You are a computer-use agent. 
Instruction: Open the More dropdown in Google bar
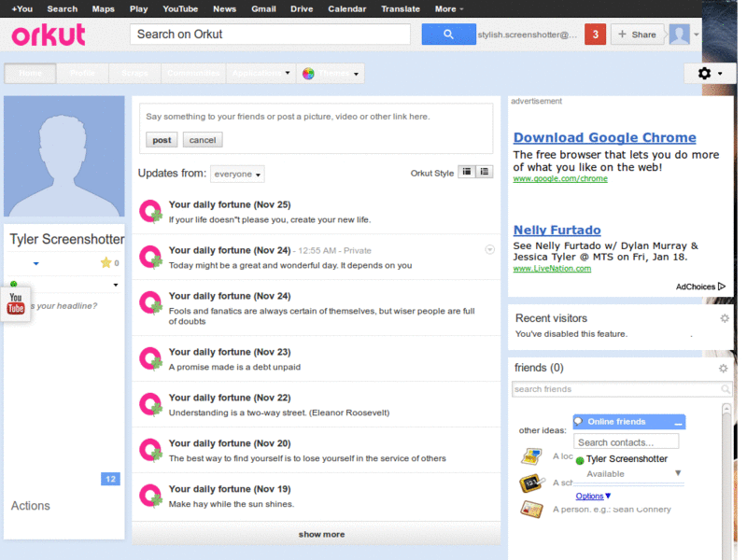(449, 8)
